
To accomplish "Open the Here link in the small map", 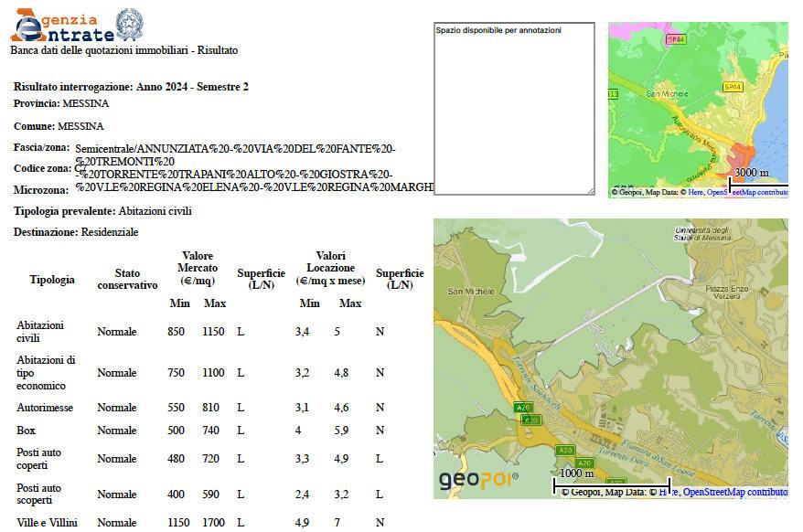I will pyautogui.click(x=695, y=192).
